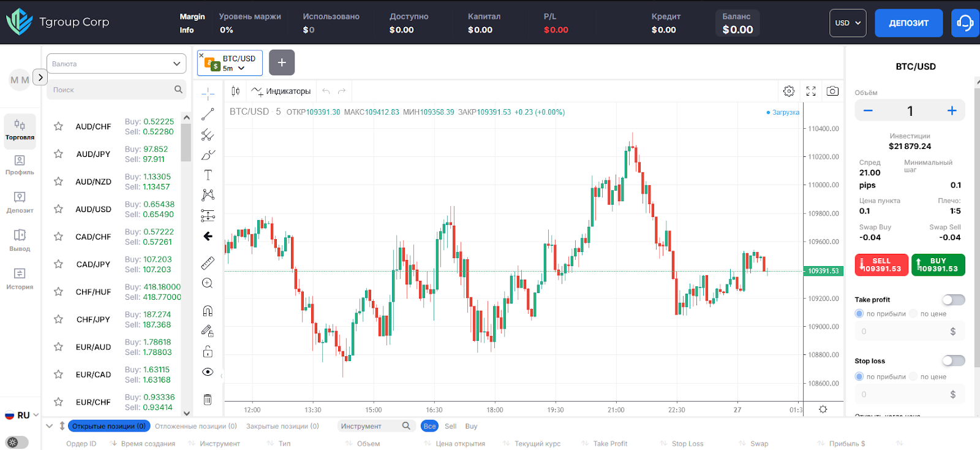Pick the ruler measure tool
This screenshot has width=980, height=450.
point(208,263)
